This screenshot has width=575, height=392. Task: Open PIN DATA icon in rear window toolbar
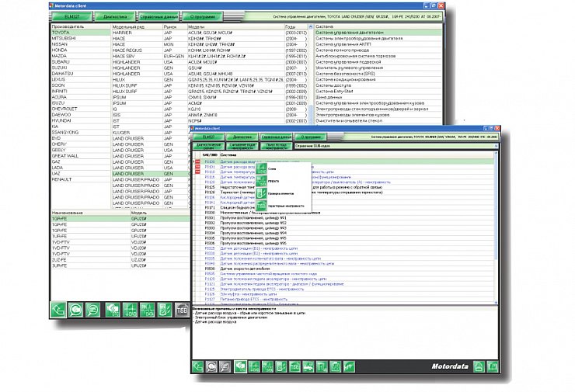[x=147, y=310]
